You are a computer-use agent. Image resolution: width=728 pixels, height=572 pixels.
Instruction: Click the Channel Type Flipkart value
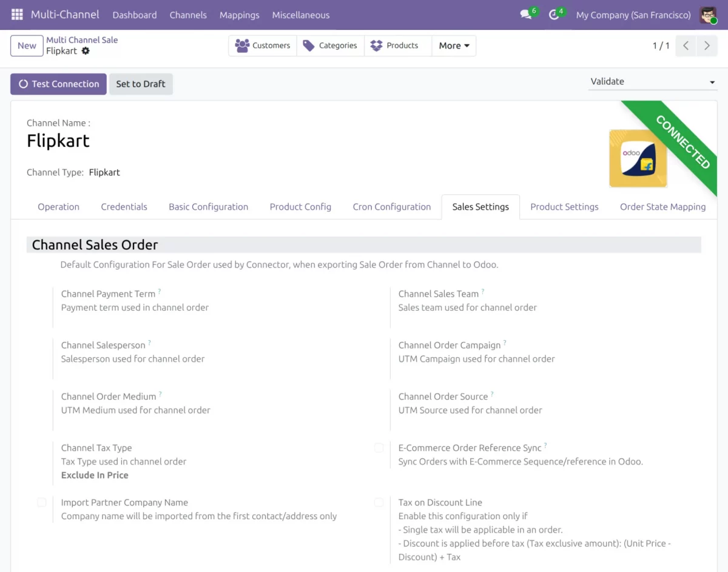[x=104, y=172]
